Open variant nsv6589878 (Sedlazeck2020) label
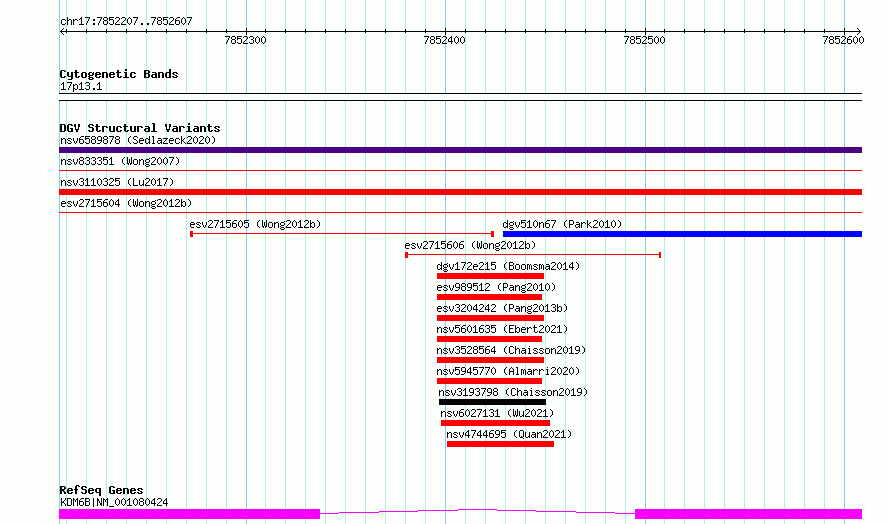The image size is (890, 524). 138,140
